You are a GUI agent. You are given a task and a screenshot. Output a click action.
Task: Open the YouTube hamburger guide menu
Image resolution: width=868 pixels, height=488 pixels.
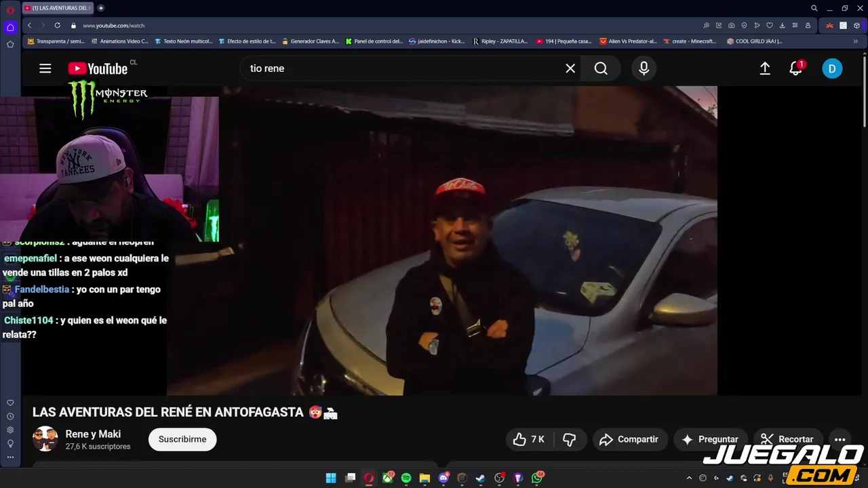tap(45, 68)
